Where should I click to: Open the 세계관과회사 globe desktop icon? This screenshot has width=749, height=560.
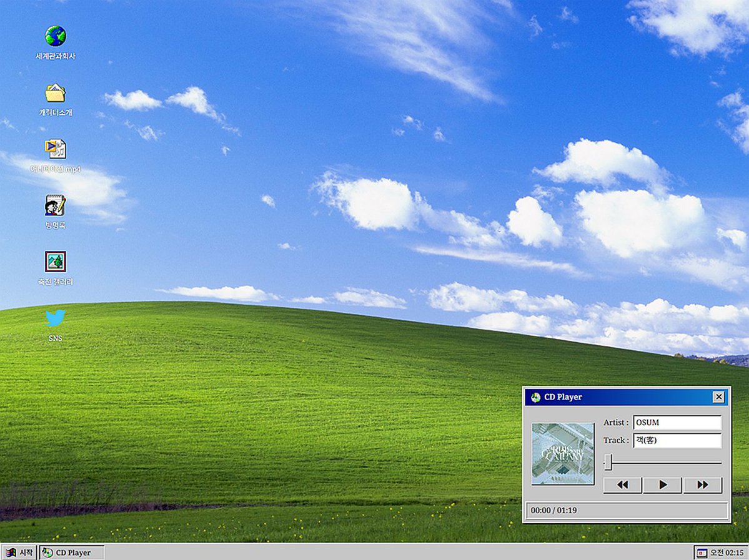[56, 37]
